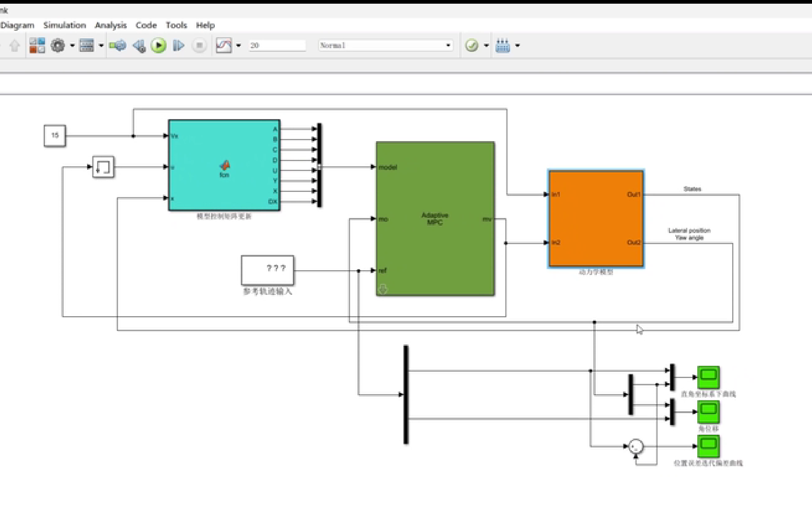Open the Library Browser icon

(37, 46)
